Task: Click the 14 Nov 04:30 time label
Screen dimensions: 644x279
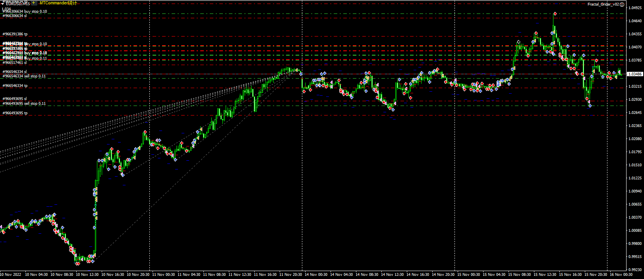Action: click(x=342, y=275)
